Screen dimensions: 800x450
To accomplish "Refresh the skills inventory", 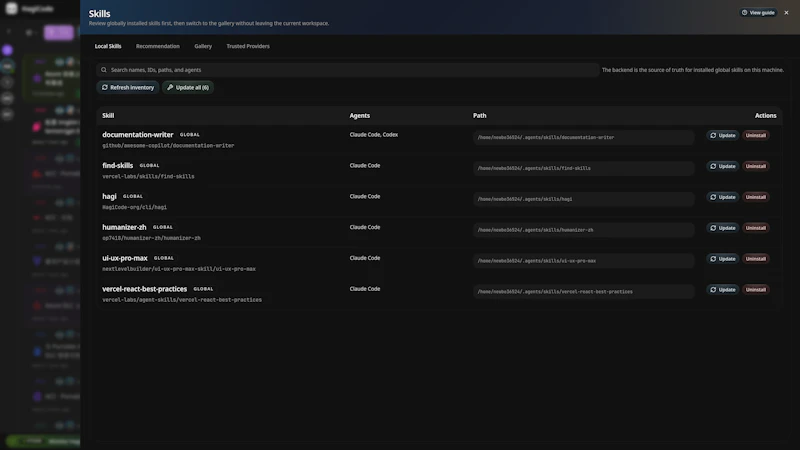I will 128,87.
